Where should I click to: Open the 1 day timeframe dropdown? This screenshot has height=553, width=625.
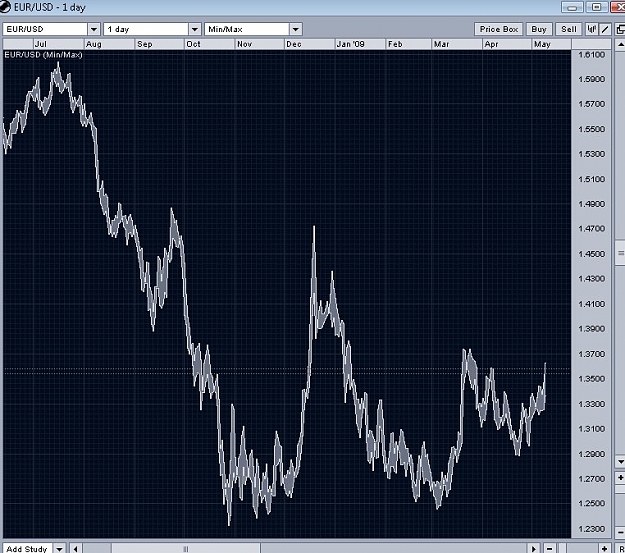tap(195, 29)
